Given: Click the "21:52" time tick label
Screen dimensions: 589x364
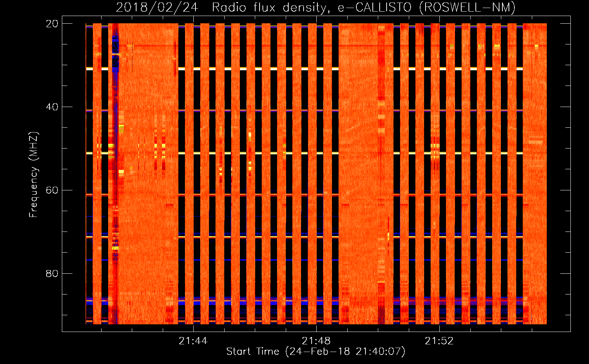Looking at the screenshot, I should coord(439,341).
